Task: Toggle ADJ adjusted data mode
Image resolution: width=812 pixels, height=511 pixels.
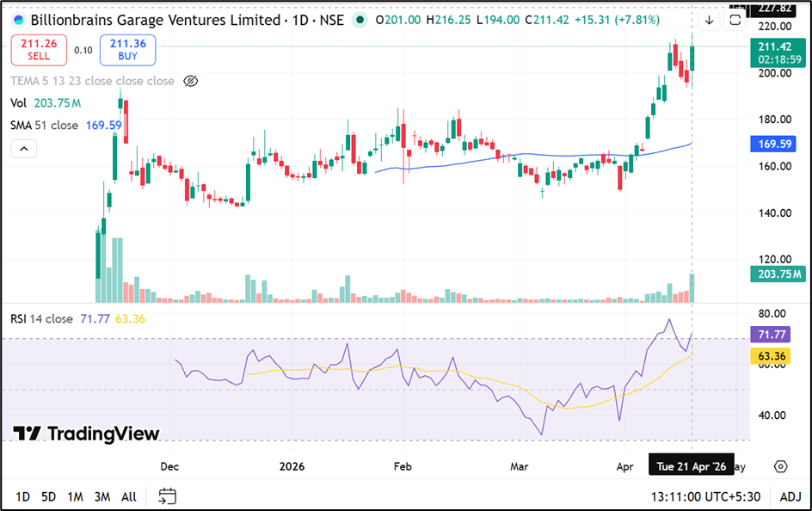Action: 791,496
